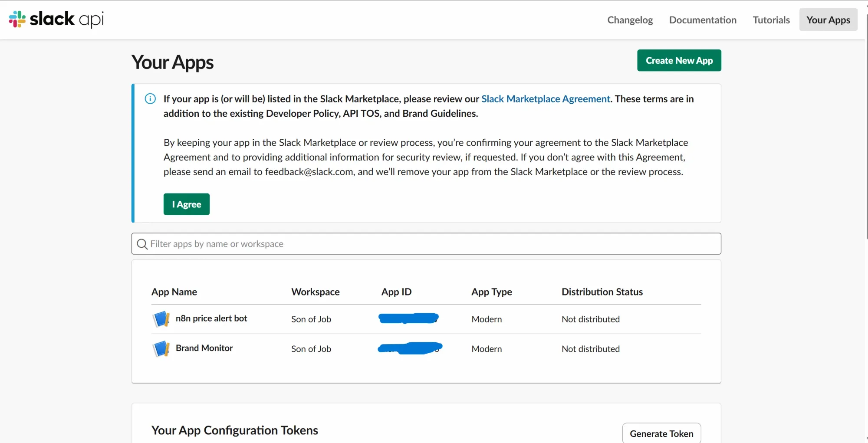868x443 pixels.
Task: Click the Distribution Status column header
Action: click(x=602, y=292)
